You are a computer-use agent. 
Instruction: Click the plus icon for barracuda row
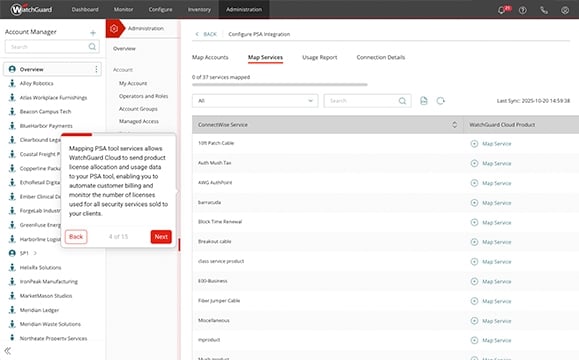[x=474, y=203]
